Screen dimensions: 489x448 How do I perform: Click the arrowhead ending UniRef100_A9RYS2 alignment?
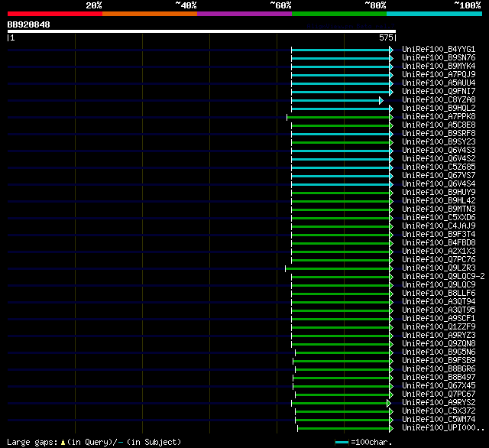pos(389,404)
